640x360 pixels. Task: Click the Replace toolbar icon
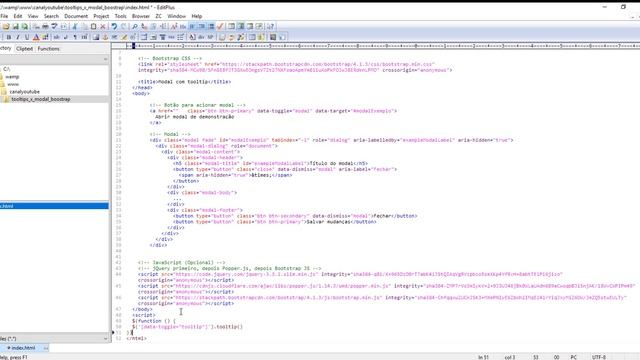point(144,27)
